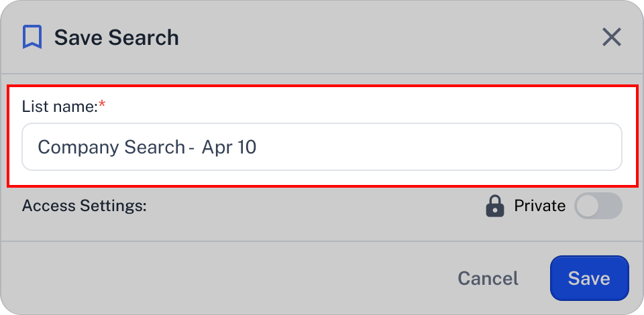Select the blue bookmark outline in the header

pos(32,38)
